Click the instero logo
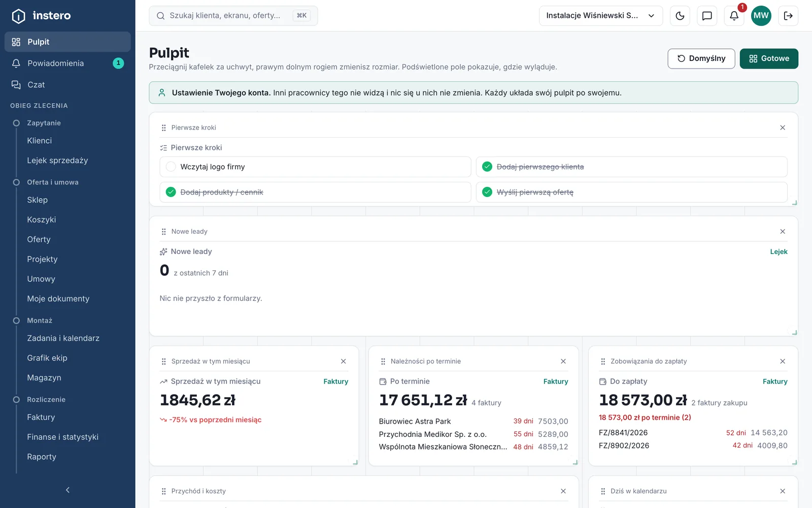The image size is (812, 508). click(41, 16)
